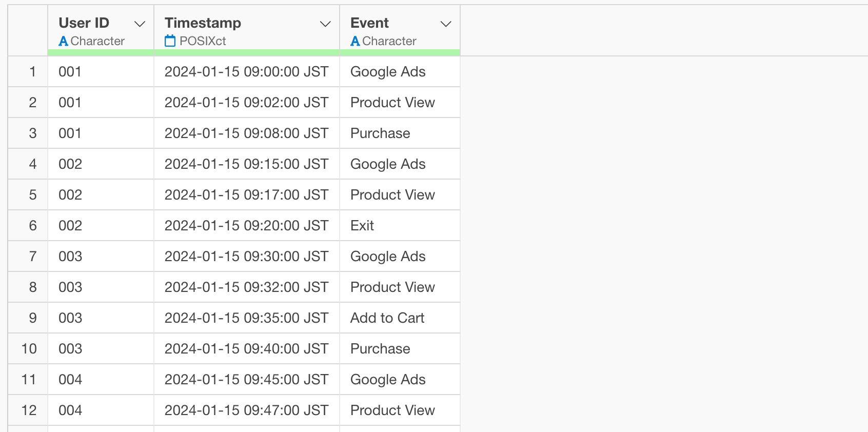
Task: Click the "Add to Cart" event cell
Action: tap(387, 318)
